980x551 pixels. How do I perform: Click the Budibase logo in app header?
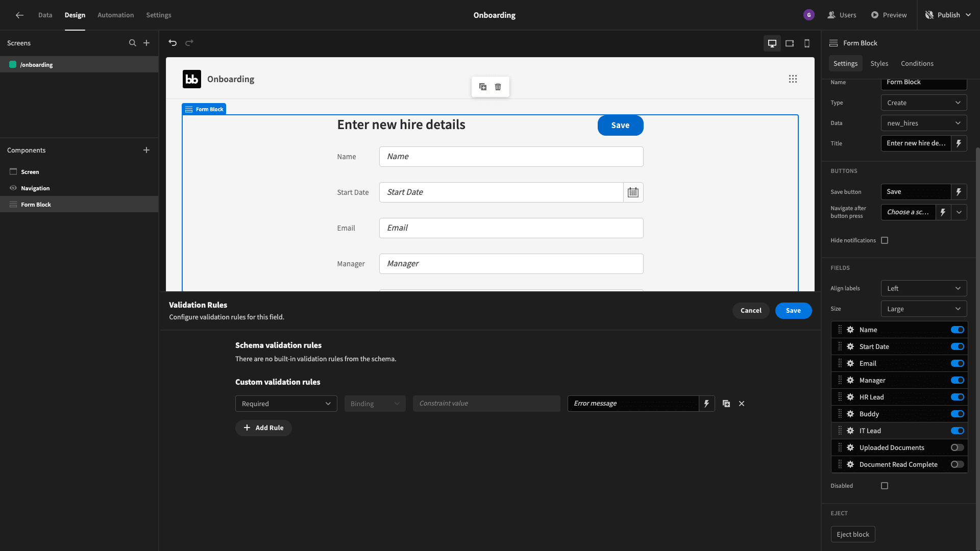(192, 79)
